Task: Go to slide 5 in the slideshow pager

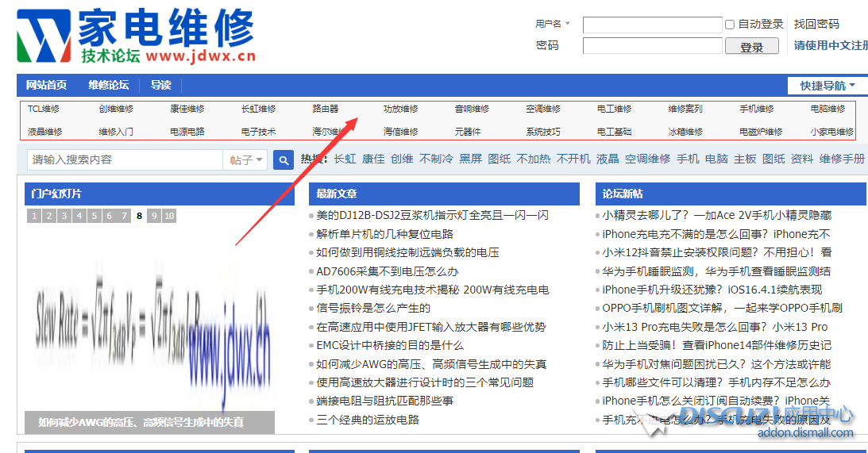Action: pyautogui.click(x=95, y=216)
